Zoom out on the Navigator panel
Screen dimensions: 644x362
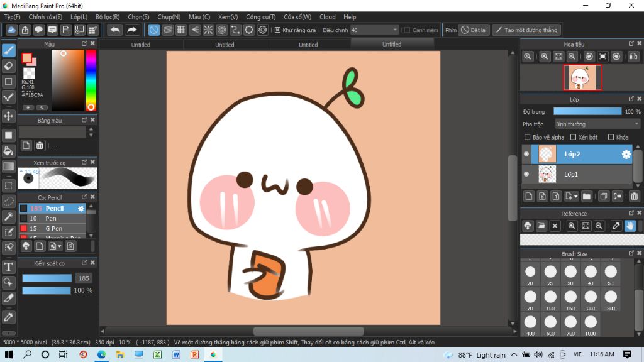572,57
